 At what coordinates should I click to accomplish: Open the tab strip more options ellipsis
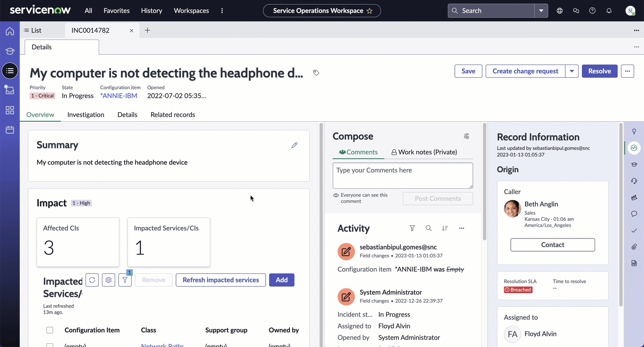637,30
